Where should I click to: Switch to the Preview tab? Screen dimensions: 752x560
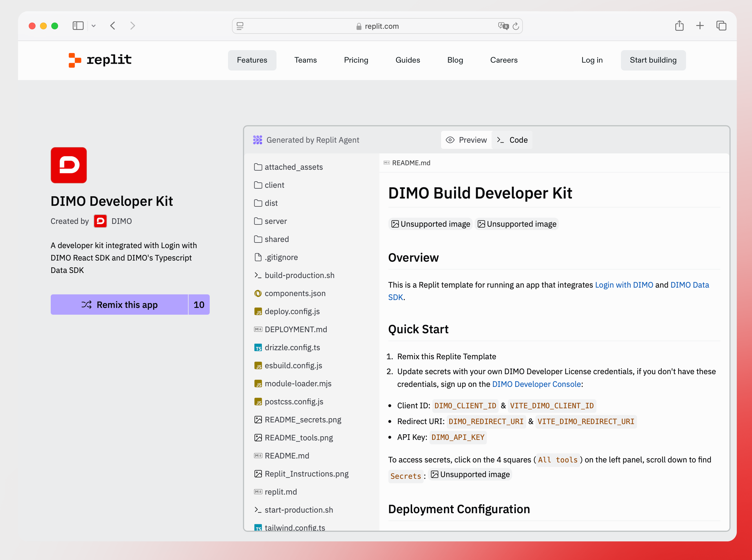click(x=466, y=140)
